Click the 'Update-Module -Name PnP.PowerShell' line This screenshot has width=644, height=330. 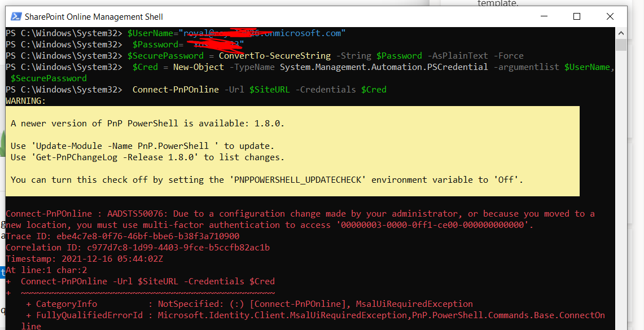[x=142, y=146]
